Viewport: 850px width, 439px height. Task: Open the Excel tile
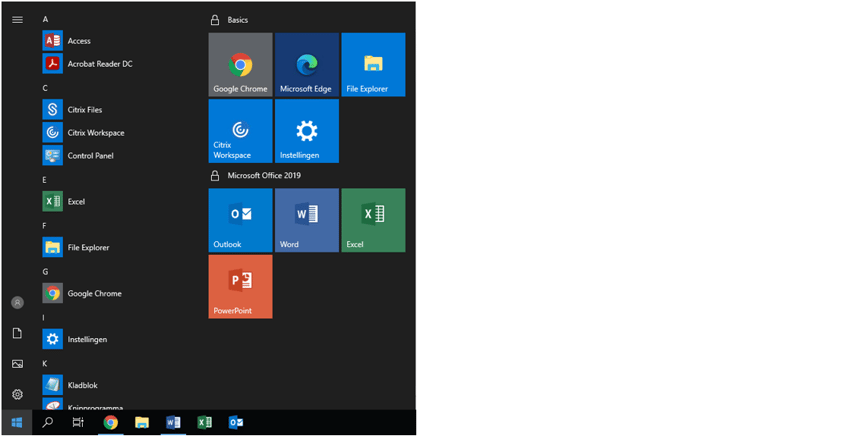click(374, 220)
